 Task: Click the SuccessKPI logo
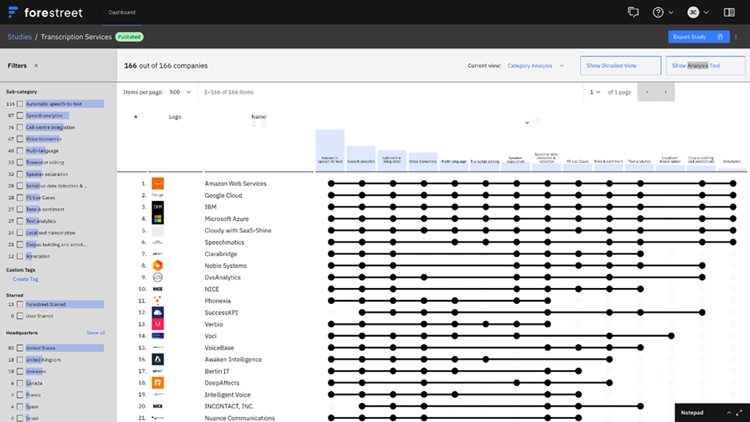157,312
